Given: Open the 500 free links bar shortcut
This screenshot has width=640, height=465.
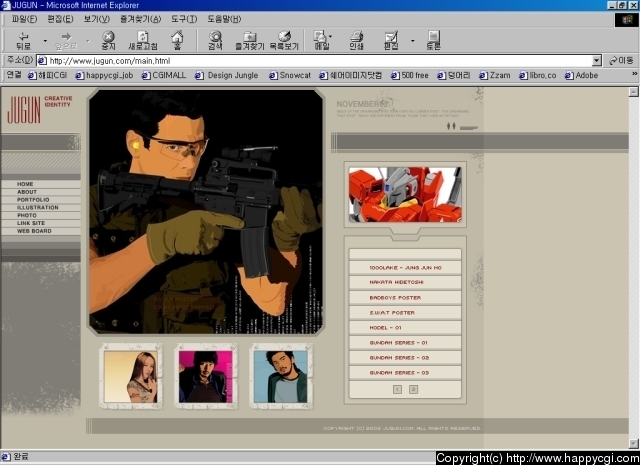Looking at the screenshot, I should (410, 76).
